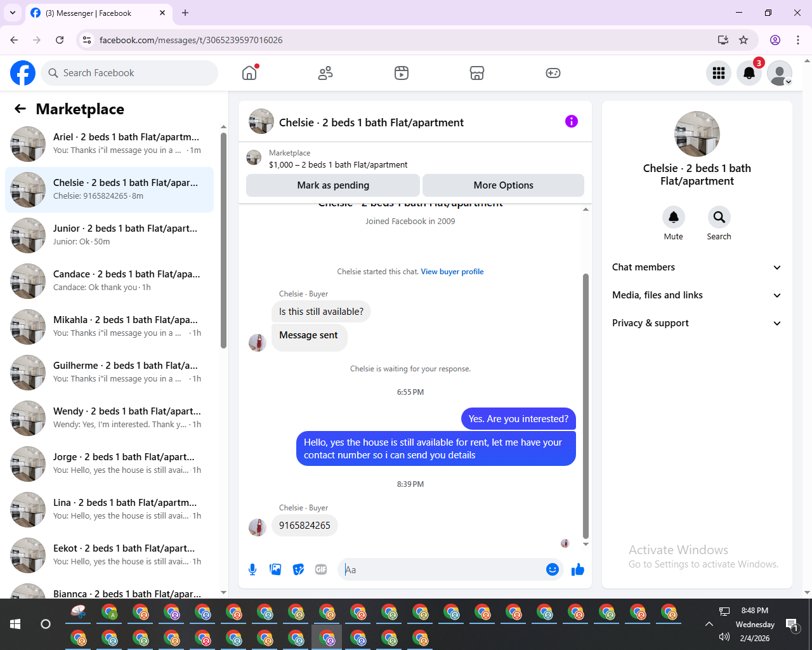Attach a photo with the image icon
Viewport: 812px width, 650px height.
[275, 569]
